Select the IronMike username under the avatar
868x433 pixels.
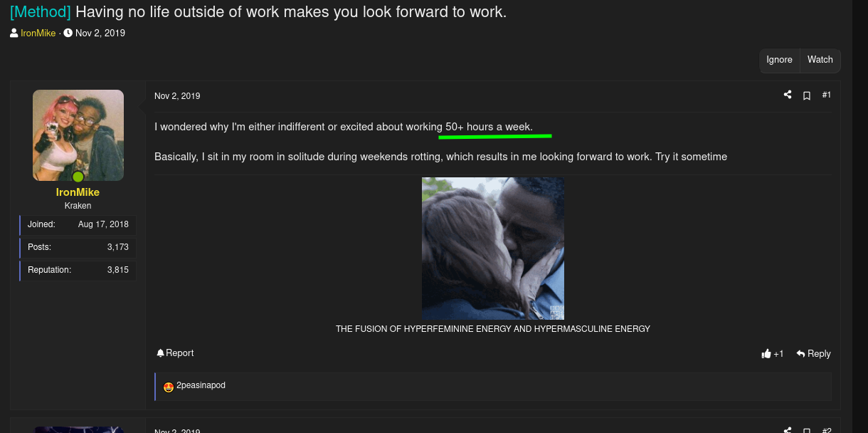click(x=78, y=192)
